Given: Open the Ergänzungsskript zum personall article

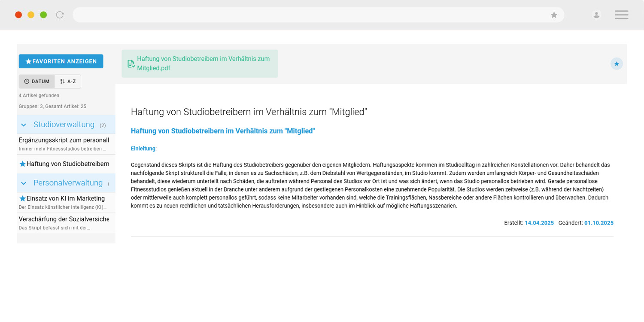Looking at the screenshot, I should (66, 144).
